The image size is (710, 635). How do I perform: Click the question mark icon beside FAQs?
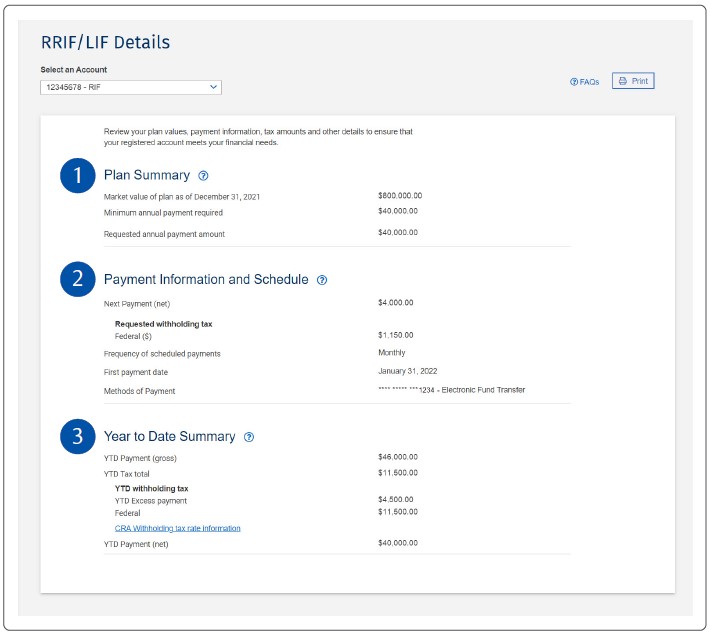pyautogui.click(x=574, y=82)
